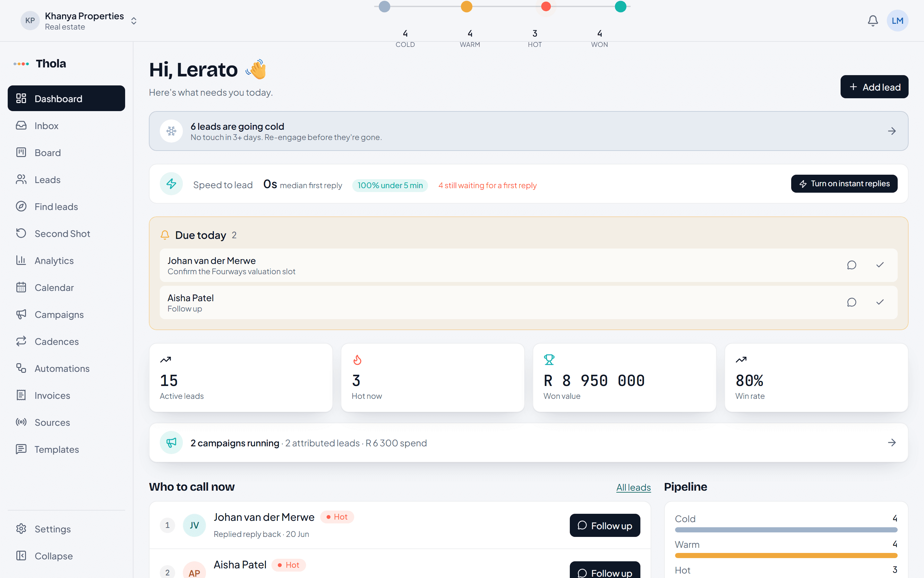Image resolution: width=924 pixels, height=578 pixels.
Task: Click the Cold pipeline progress bar
Action: pyautogui.click(x=786, y=530)
